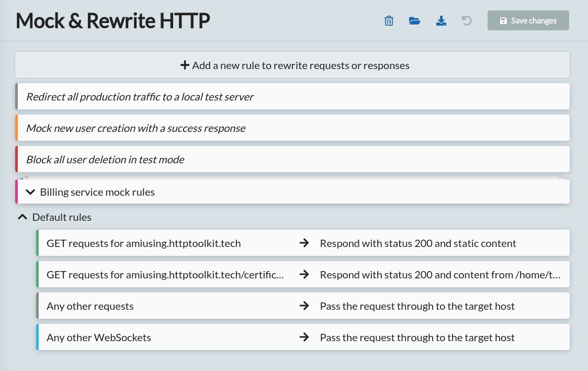Click arrow icon in amiusing.httptoolkit.tech static content rule
The width and height of the screenshot is (588, 371).
(304, 243)
